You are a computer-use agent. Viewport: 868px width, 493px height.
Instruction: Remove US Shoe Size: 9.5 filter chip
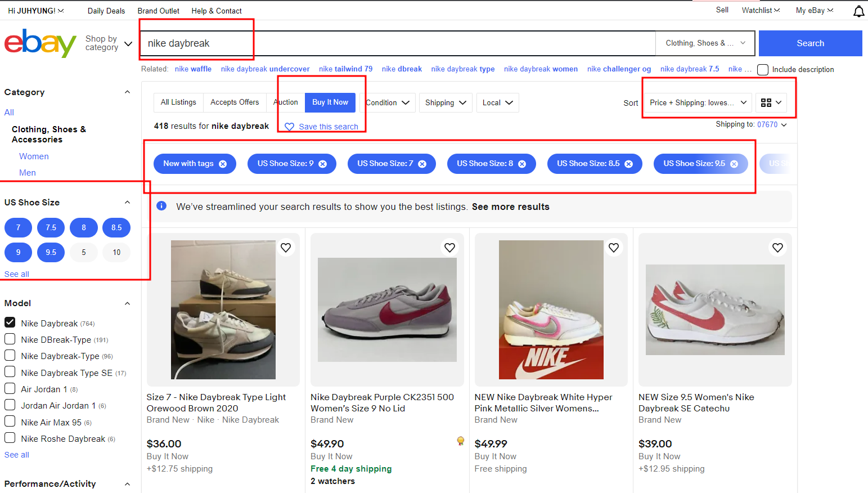(x=734, y=164)
